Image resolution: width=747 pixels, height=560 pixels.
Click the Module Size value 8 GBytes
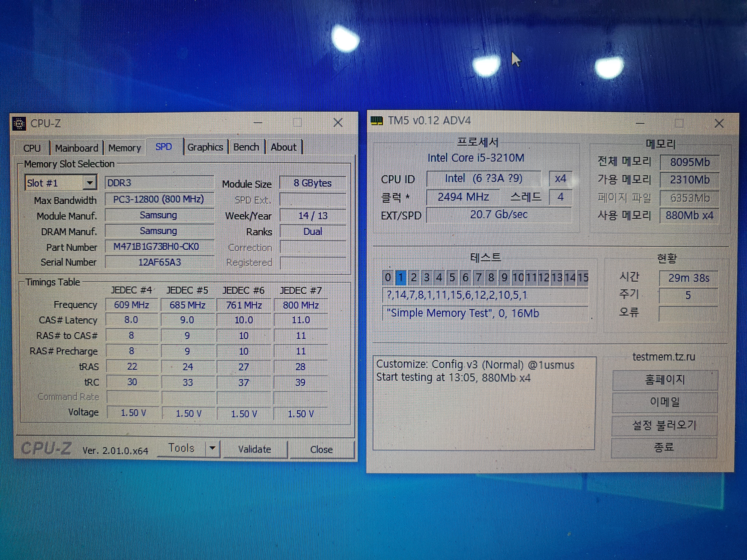(x=313, y=183)
